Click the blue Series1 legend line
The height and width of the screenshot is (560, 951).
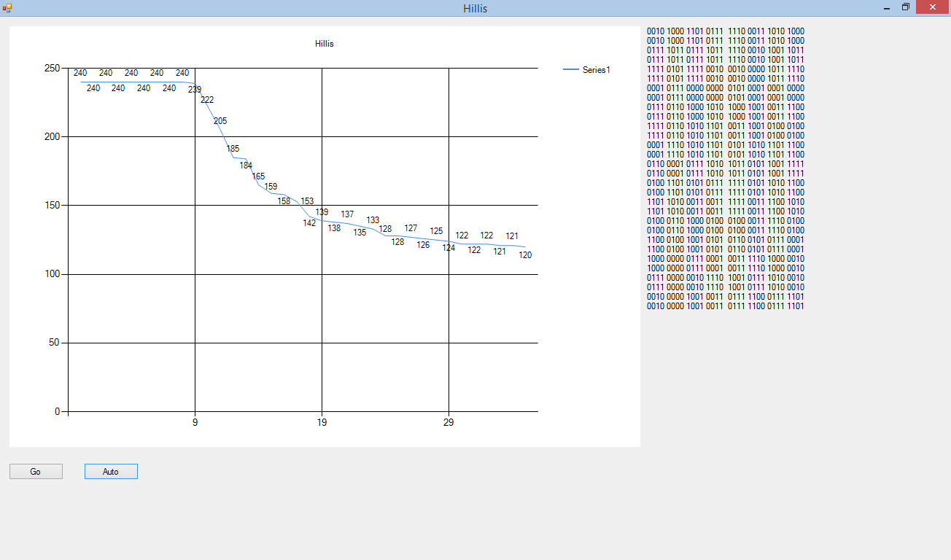[x=571, y=70]
